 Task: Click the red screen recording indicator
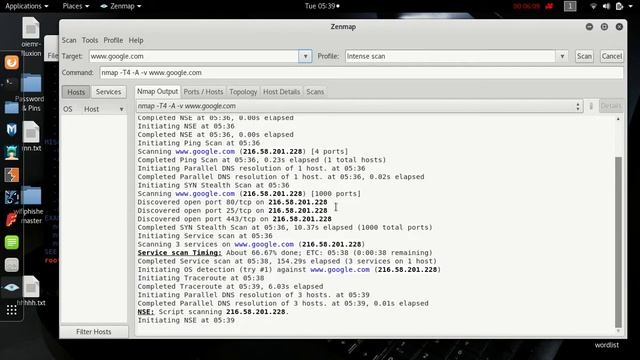click(549, 6)
